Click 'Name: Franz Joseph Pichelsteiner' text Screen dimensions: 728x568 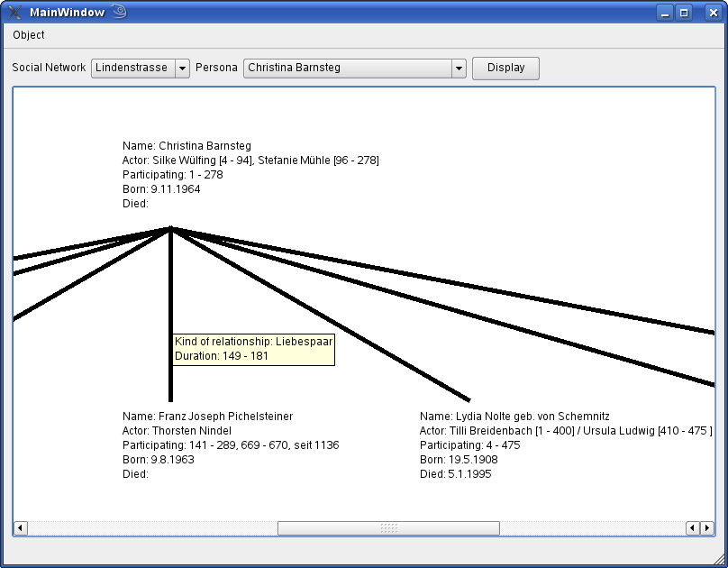207,417
